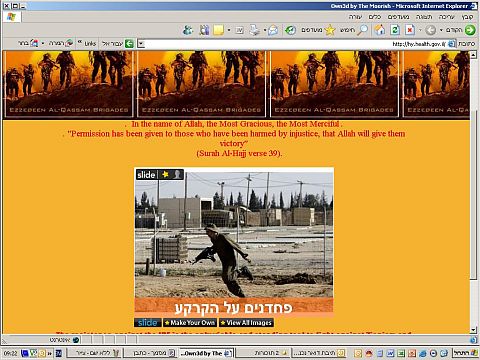Screen dimensions: 480x360
Task: Switch to the תיבת דואר נכנס taskbar window
Action: [318, 353]
